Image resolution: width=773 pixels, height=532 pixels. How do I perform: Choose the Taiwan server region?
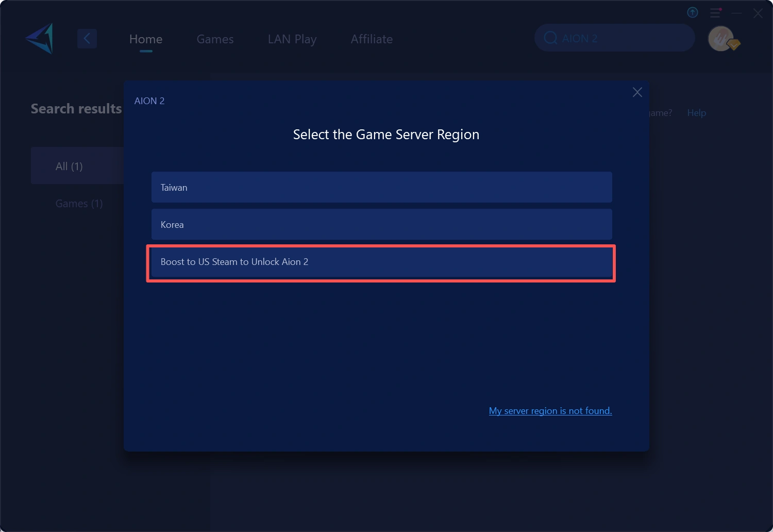pyautogui.click(x=381, y=187)
